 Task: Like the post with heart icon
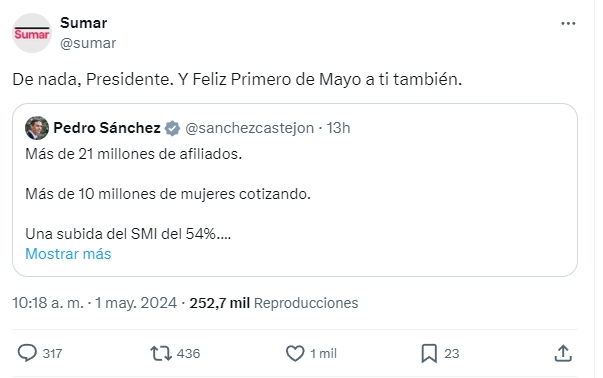point(295,353)
